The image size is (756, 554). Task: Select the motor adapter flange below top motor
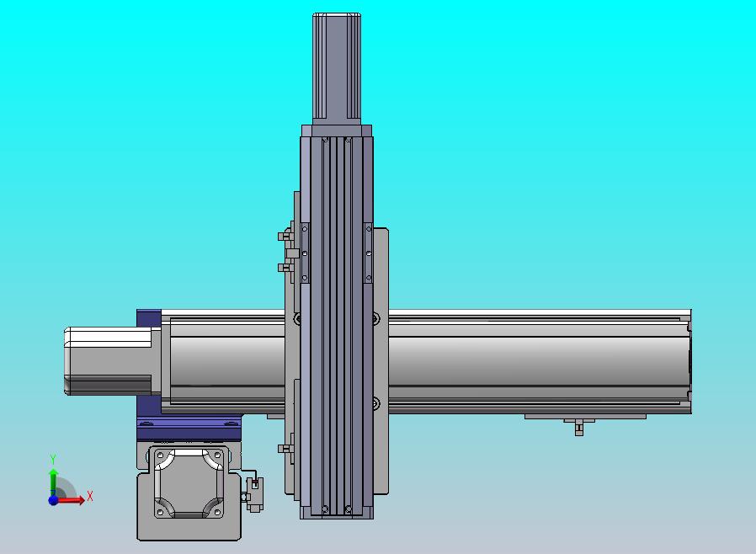337,131
